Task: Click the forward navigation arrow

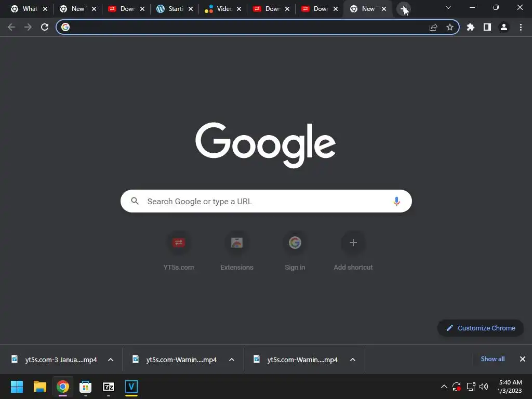Action: click(28, 27)
